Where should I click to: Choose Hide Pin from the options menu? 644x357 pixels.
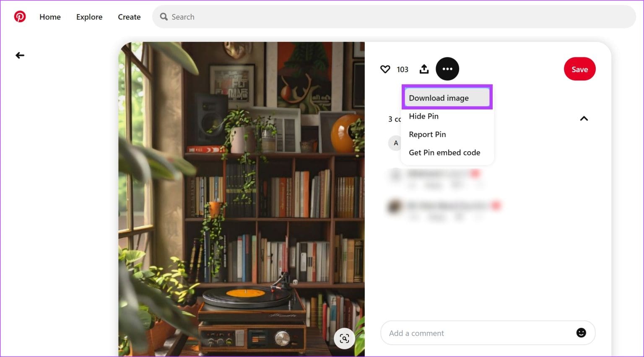[x=423, y=116]
